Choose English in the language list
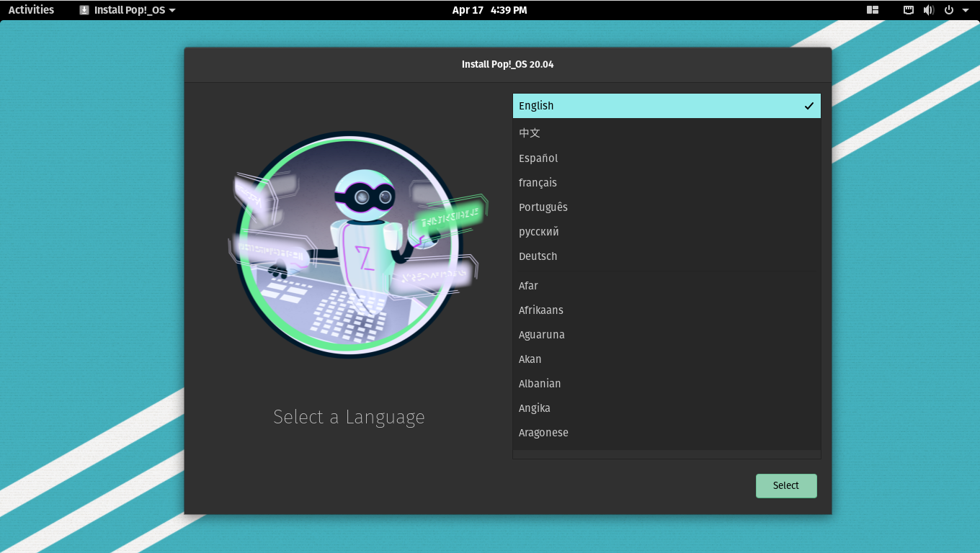Image resolution: width=980 pixels, height=553 pixels. pos(667,106)
